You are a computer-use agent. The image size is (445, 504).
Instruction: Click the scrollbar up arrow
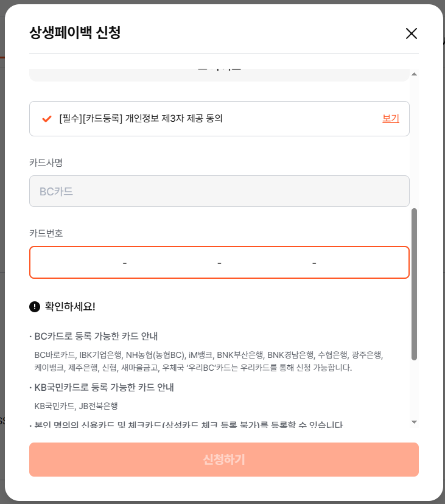[x=415, y=74]
